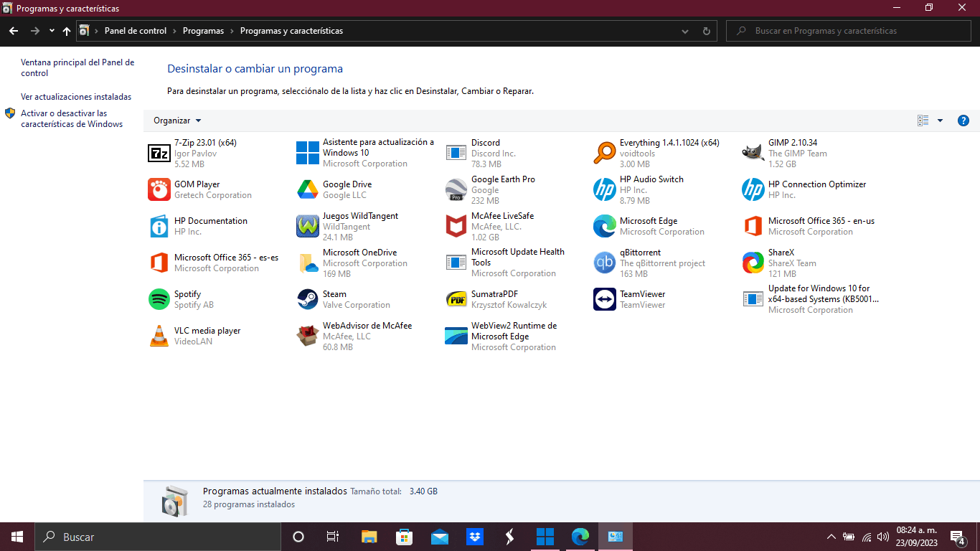980x551 pixels.
Task: Click the VLC media player cone icon
Action: [159, 336]
